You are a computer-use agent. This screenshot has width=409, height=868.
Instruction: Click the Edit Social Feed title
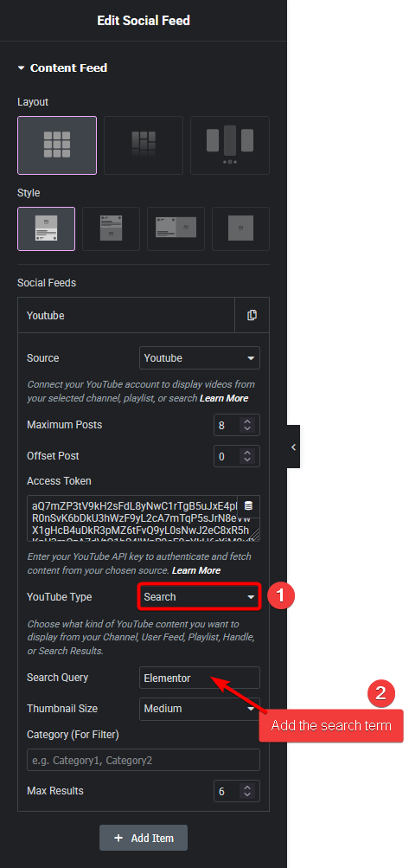[x=144, y=21]
